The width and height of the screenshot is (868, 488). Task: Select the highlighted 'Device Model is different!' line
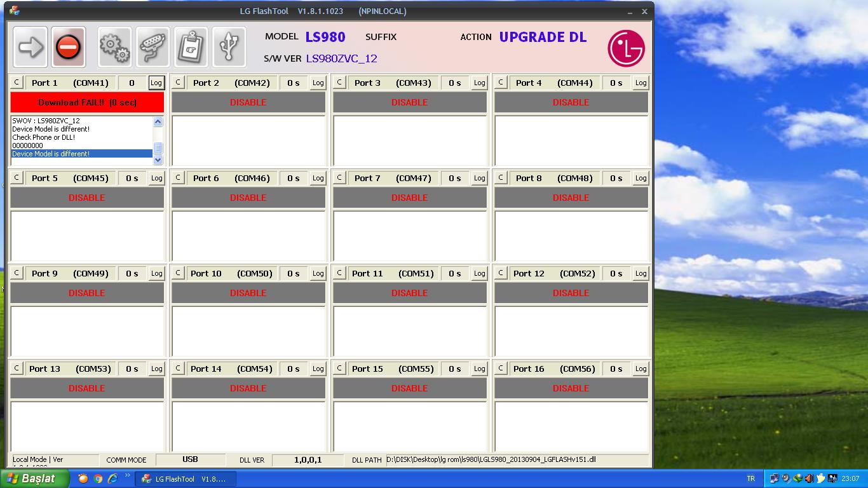point(82,154)
